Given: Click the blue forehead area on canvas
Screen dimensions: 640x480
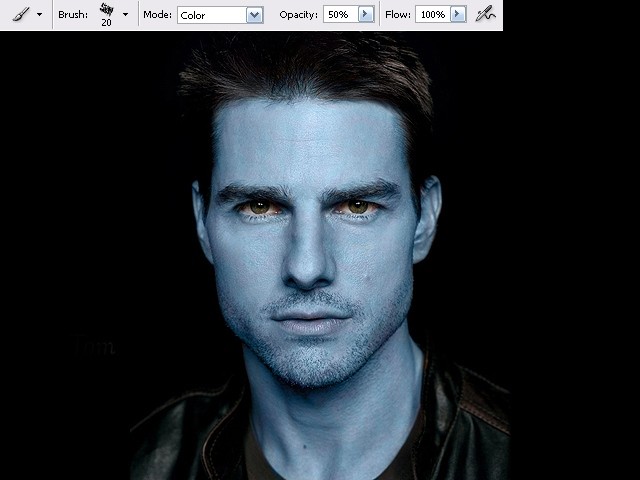Looking at the screenshot, I should (306, 139).
